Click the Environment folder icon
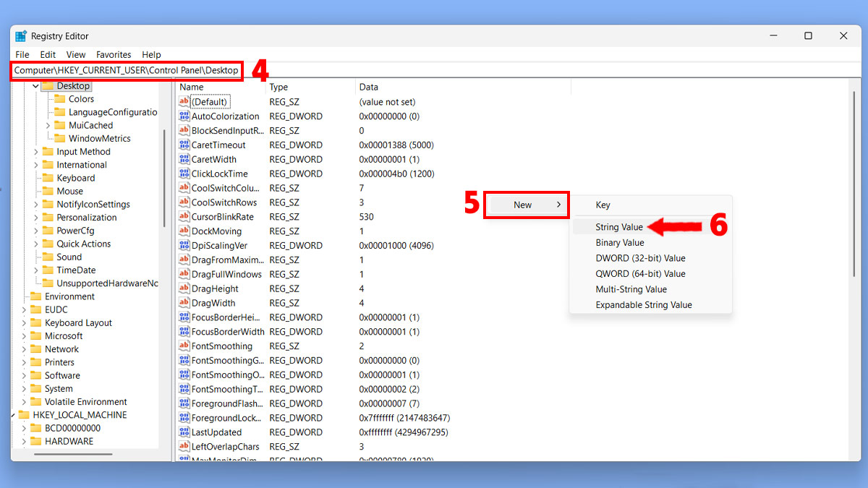This screenshot has width=868, height=488. click(x=36, y=296)
